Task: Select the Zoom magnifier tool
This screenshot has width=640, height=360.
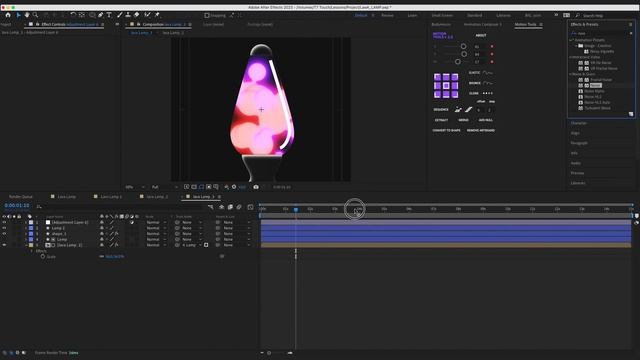Action: pyautogui.click(x=36, y=15)
